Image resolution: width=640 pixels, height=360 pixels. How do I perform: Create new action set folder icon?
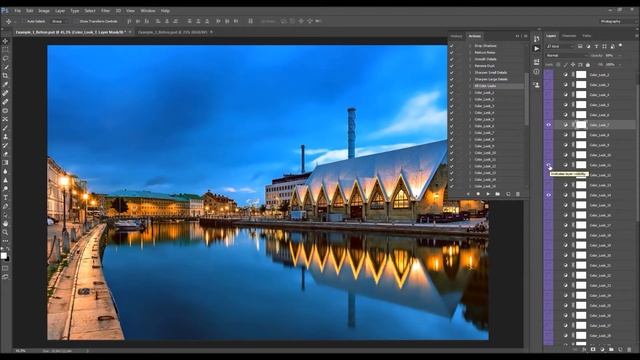click(498, 194)
